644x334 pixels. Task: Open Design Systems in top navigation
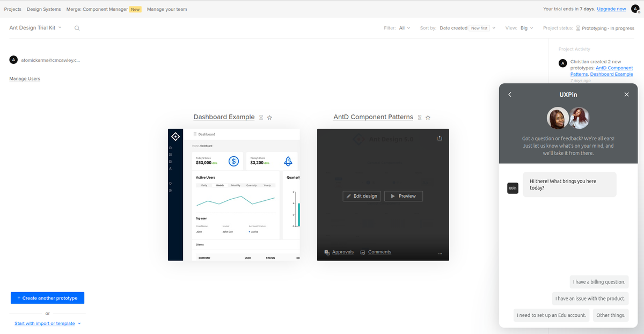[x=45, y=9]
